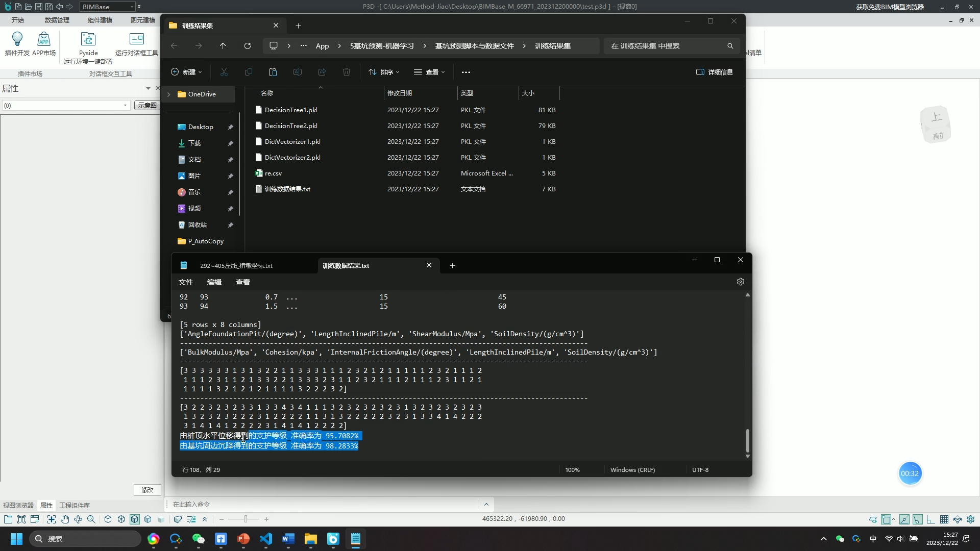Image resolution: width=980 pixels, height=551 pixels.
Task: Open the 编辑 menu in Notepad
Action: pos(214,282)
